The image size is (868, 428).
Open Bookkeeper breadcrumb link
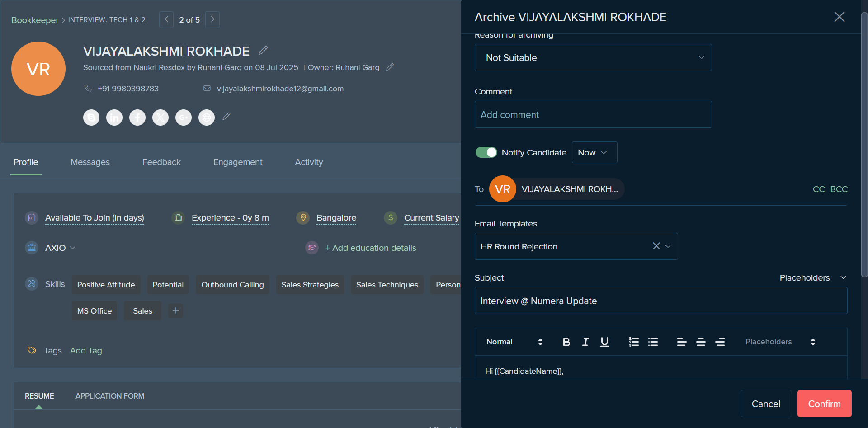(35, 20)
